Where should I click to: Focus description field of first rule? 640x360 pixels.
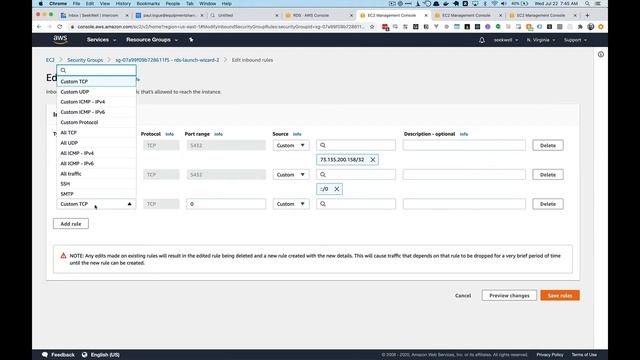tap(464, 145)
